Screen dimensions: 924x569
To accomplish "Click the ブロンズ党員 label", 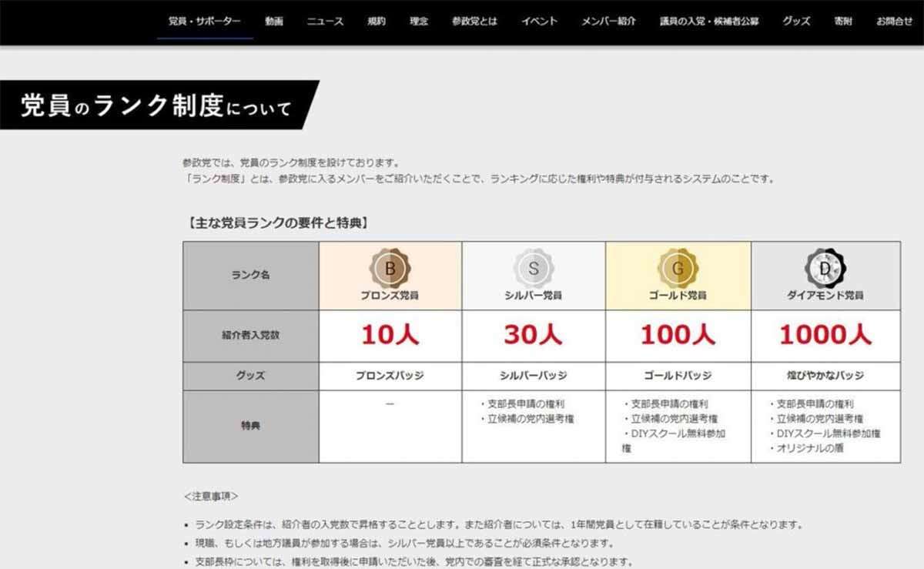I will [x=390, y=296].
